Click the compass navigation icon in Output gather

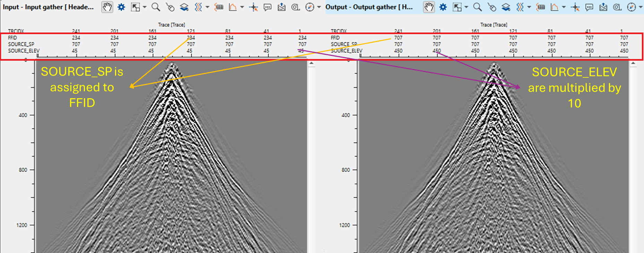(632, 7)
